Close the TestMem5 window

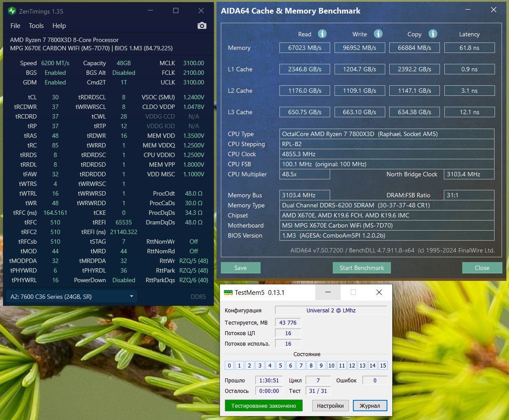[379, 292]
